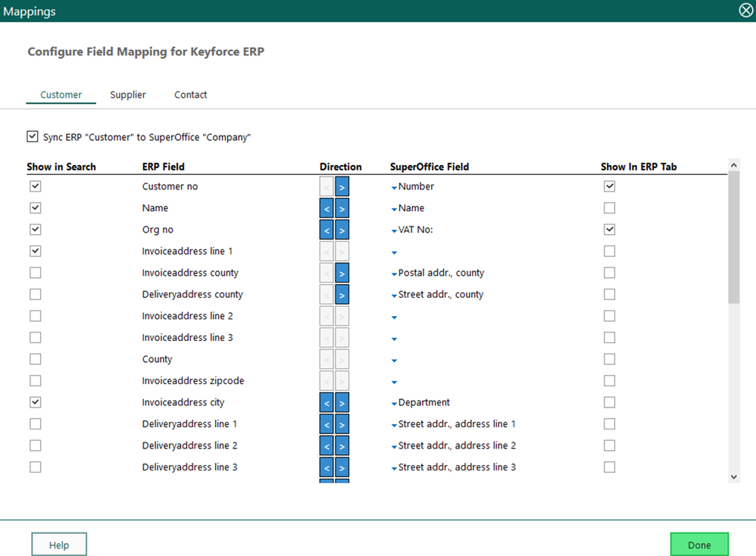Switch to the Supplier tab
This screenshot has width=756, height=556.
tap(128, 95)
